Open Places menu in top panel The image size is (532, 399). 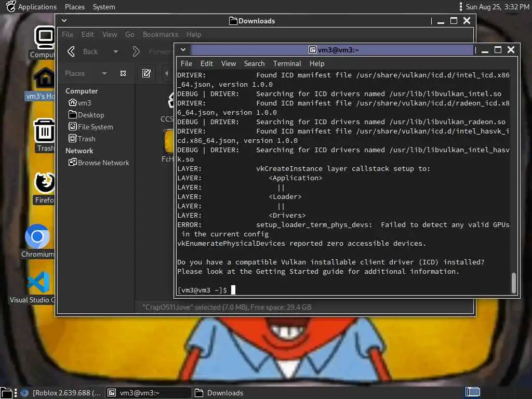point(75,7)
